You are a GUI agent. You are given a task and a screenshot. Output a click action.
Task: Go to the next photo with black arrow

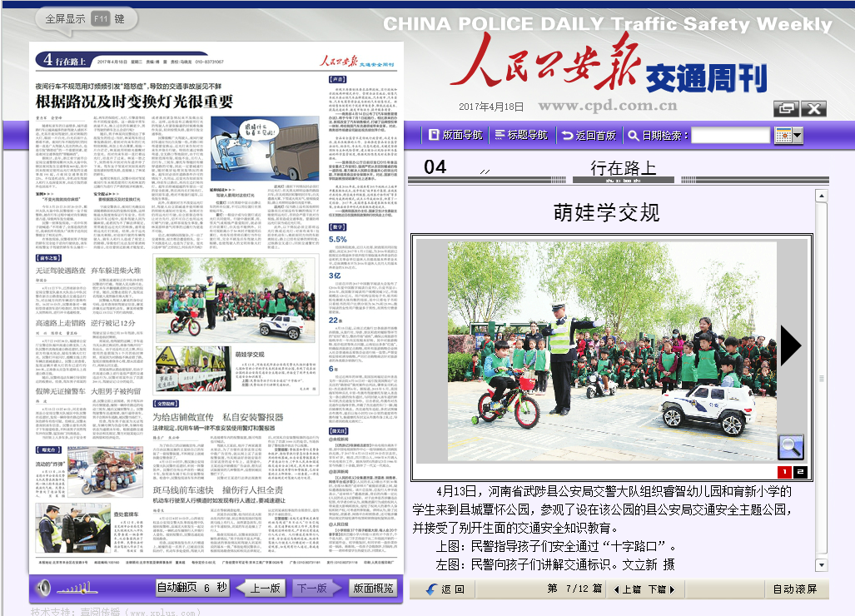(x=790, y=345)
